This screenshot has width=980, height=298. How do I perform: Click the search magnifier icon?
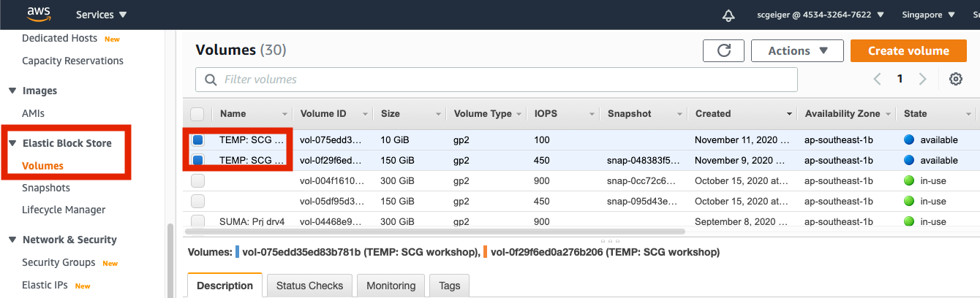click(x=211, y=80)
